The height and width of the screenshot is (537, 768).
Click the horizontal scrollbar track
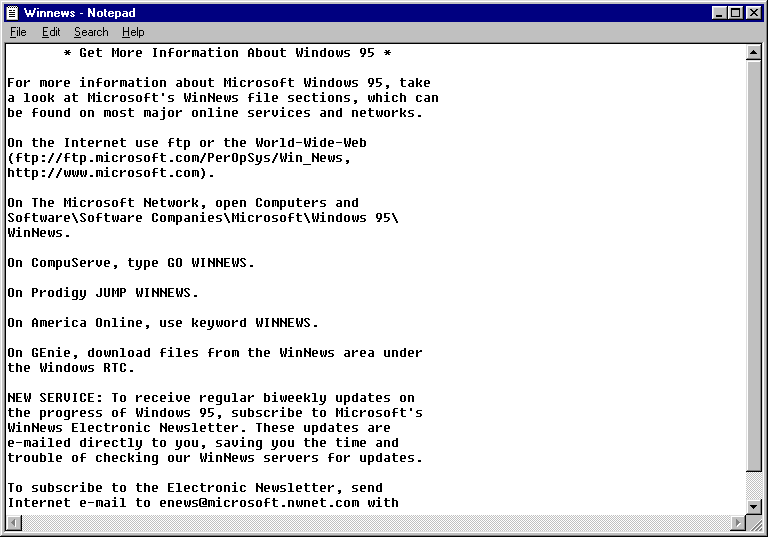click(x=376, y=523)
